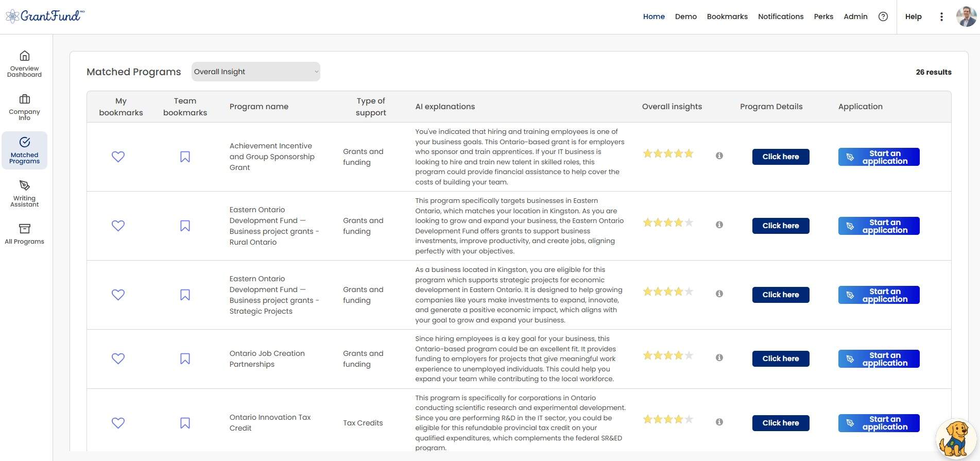Click the GrantFund logo

[44, 16]
